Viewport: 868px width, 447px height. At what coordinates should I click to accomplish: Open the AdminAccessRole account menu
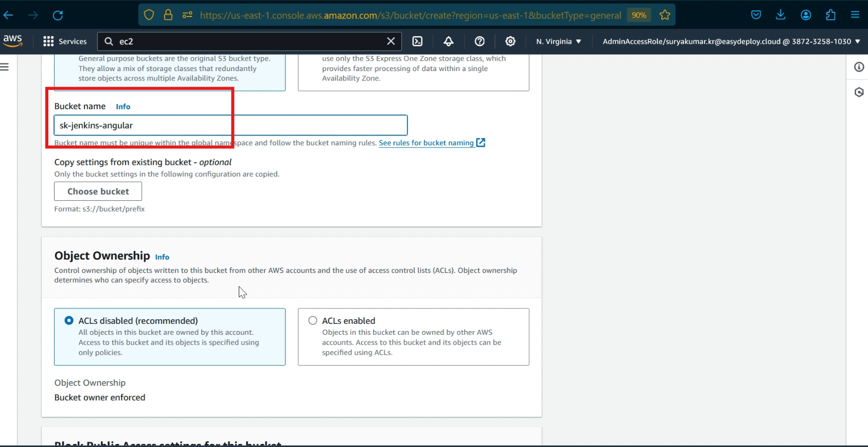[731, 41]
